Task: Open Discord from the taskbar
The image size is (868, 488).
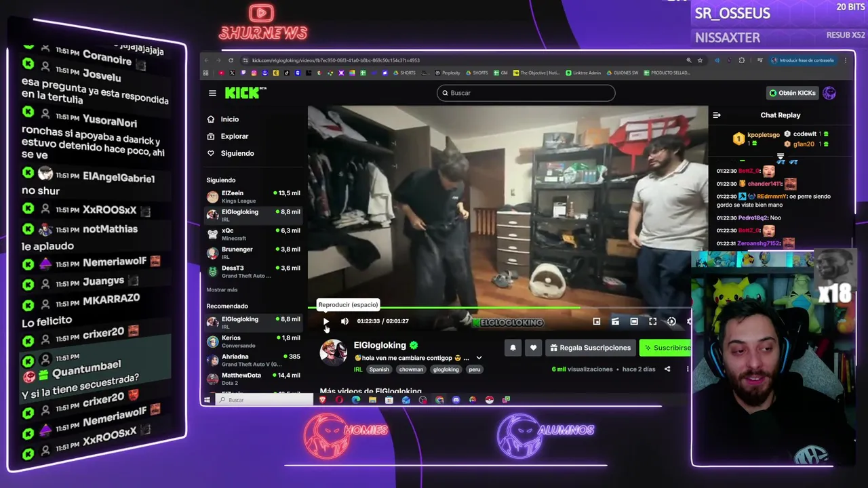Action: click(456, 400)
